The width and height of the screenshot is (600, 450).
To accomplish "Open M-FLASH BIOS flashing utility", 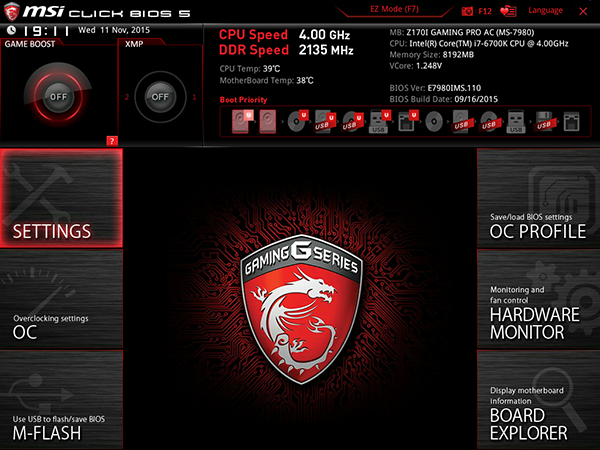I will [61, 400].
